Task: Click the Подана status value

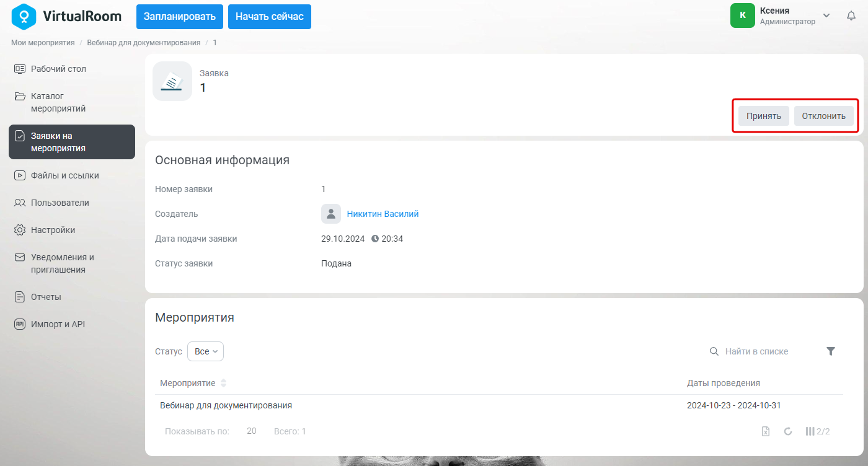Action: [x=336, y=263]
